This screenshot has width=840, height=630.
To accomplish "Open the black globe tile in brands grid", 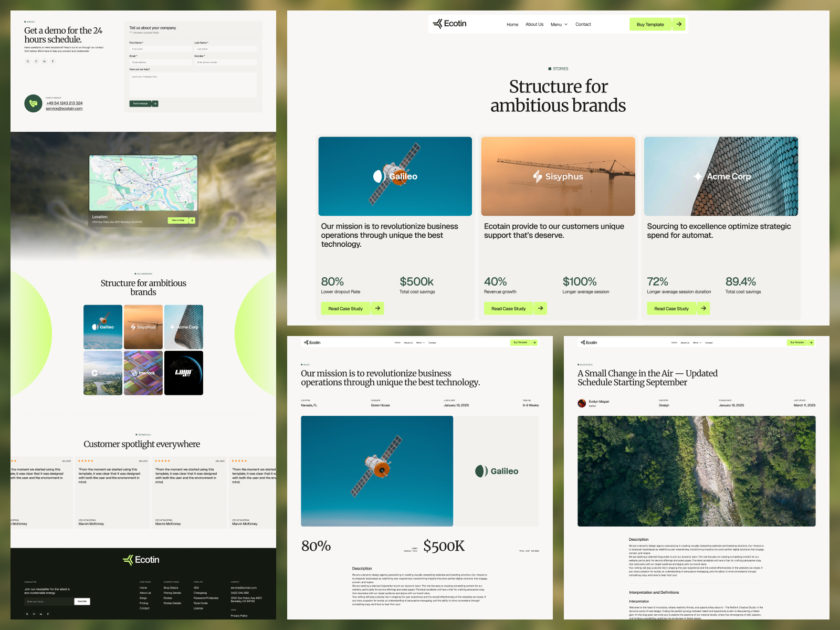I will pos(184,373).
